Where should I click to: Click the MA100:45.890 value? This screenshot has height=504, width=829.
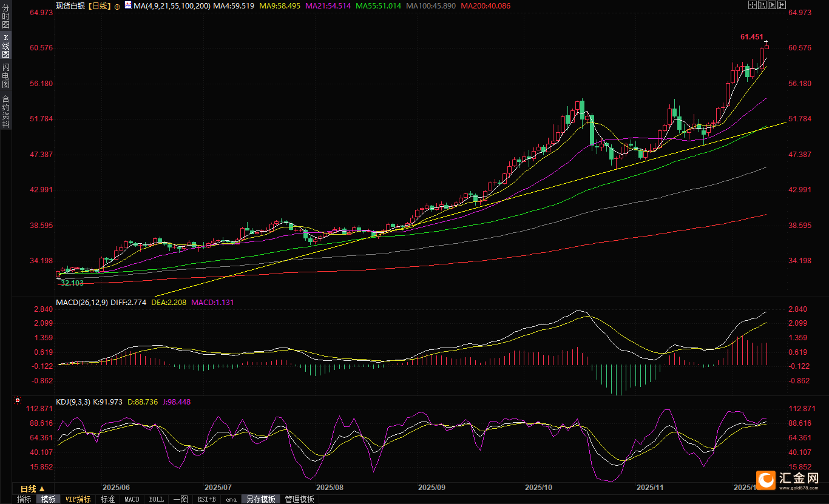pos(430,6)
